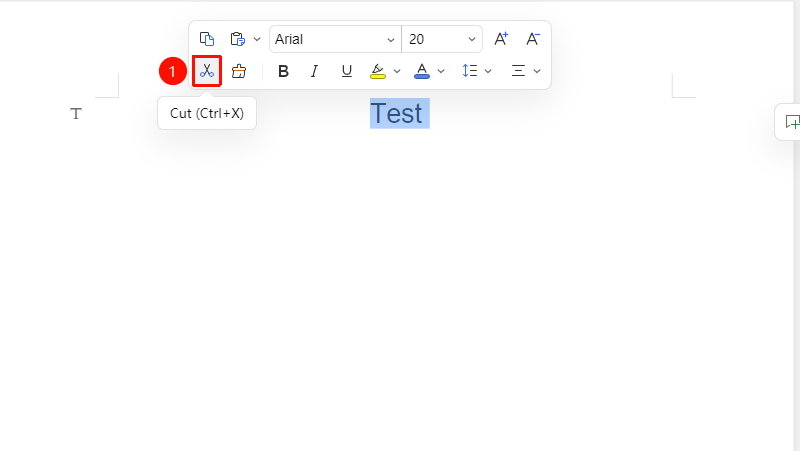Viewport: 800px width, 451px height.
Task: Open the Paste options dropdown arrow
Action: pos(257,39)
